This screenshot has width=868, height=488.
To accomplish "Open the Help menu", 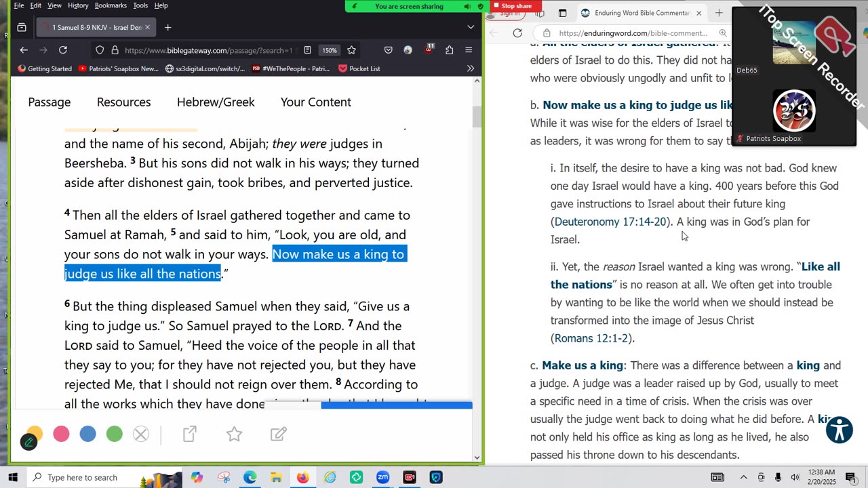I will [x=161, y=5].
